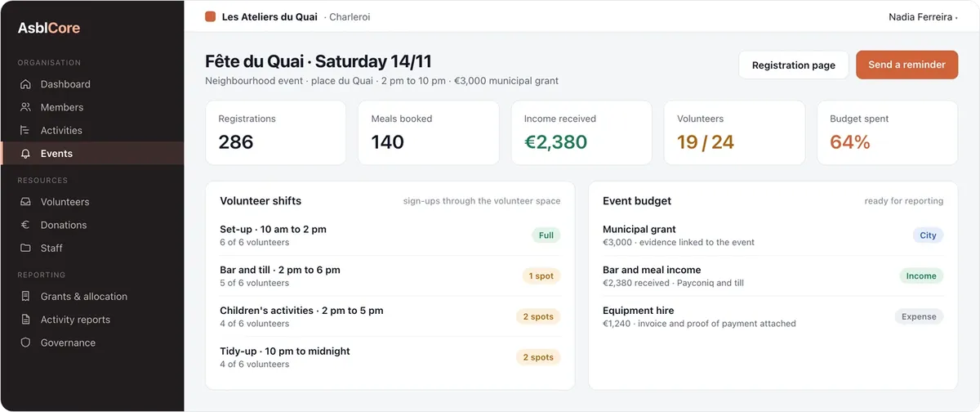Click the AsblCore logo
Viewport: 980px width, 412px height.
click(x=49, y=28)
